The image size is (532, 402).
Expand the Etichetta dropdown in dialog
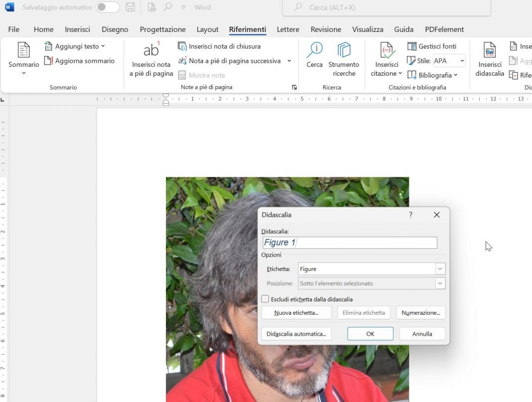[440, 269]
